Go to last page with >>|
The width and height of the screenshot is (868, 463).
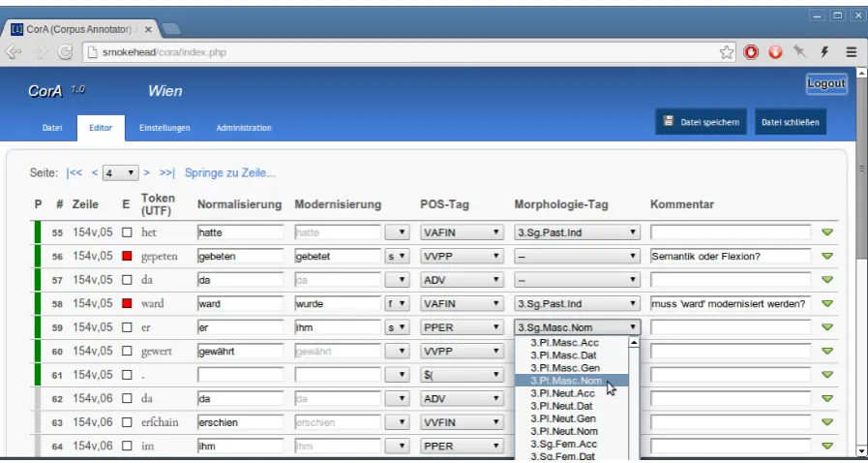coord(167,172)
